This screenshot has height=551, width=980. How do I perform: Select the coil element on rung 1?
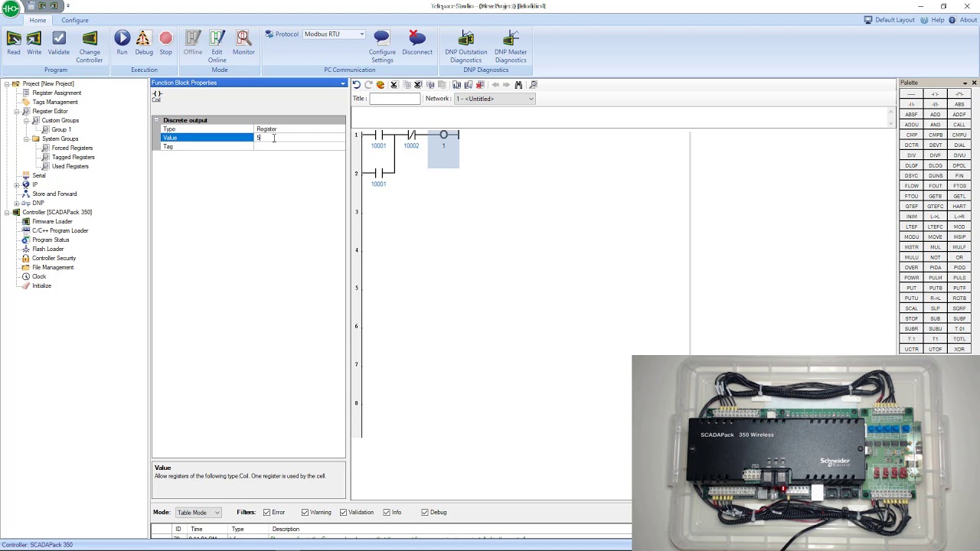click(443, 135)
